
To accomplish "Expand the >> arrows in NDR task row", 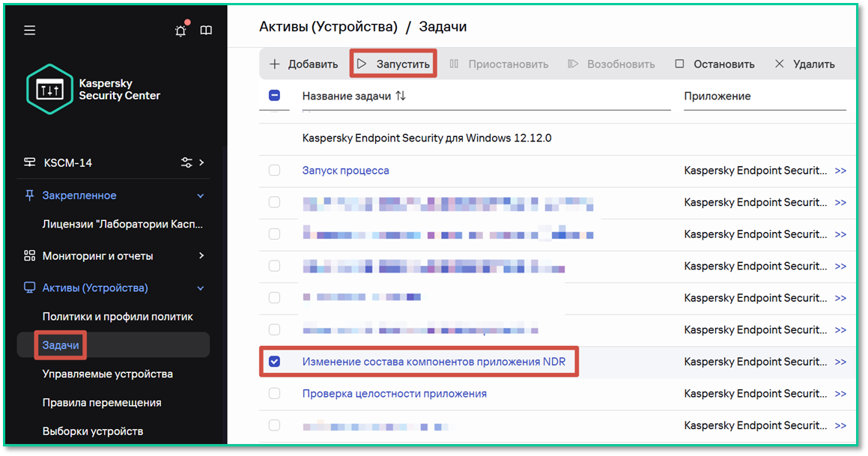I will pyautogui.click(x=840, y=362).
